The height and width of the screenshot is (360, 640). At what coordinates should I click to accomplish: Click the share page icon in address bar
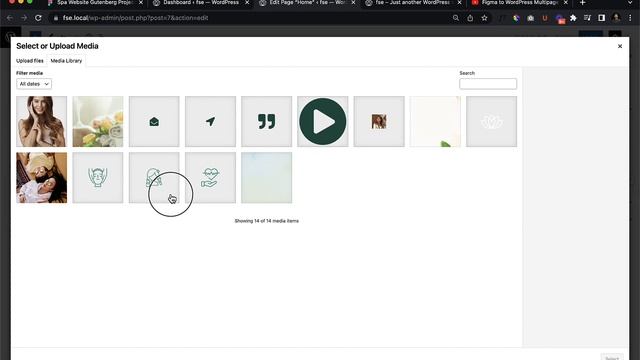pyautogui.click(x=470, y=18)
